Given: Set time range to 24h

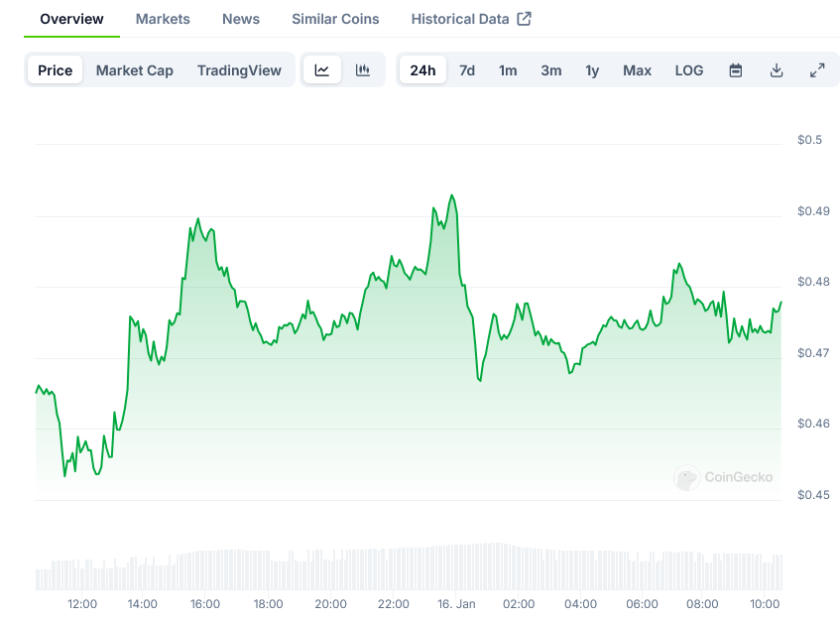Looking at the screenshot, I should (422, 70).
